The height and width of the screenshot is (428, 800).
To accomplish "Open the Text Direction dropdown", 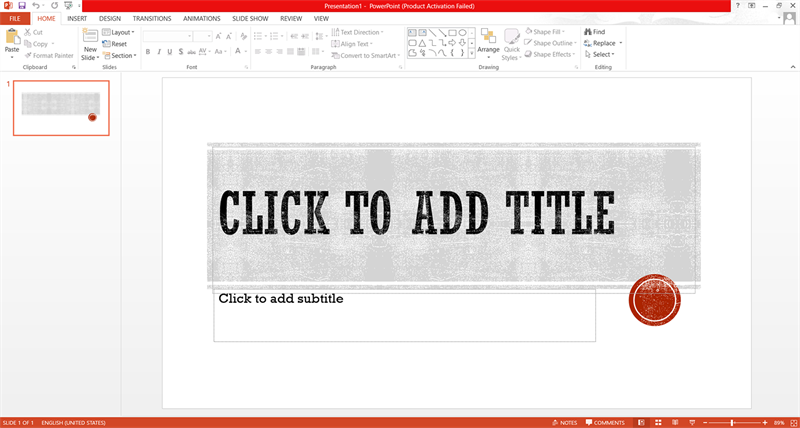I will click(x=357, y=32).
